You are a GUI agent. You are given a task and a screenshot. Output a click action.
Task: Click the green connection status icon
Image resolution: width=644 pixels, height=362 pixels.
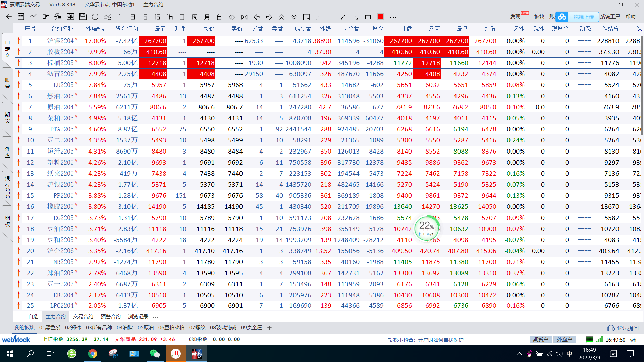[589, 339]
